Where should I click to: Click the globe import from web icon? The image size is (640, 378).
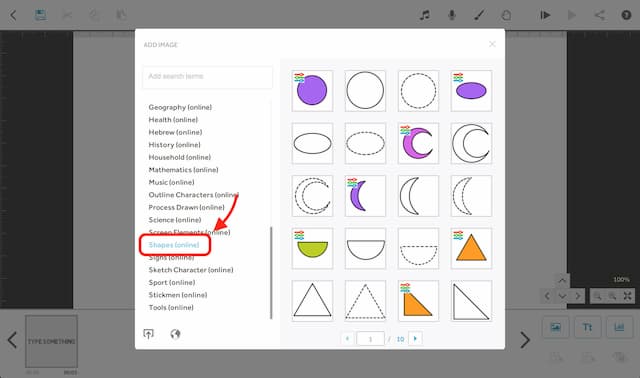point(175,334)
